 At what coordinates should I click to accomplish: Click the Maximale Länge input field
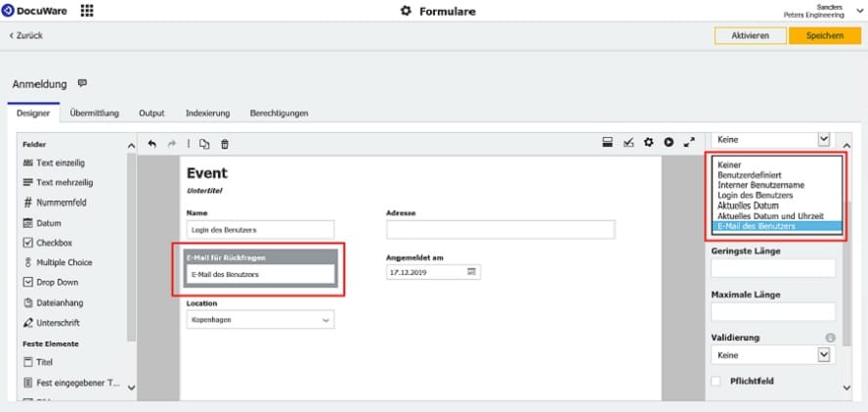(x=772, y=312)
